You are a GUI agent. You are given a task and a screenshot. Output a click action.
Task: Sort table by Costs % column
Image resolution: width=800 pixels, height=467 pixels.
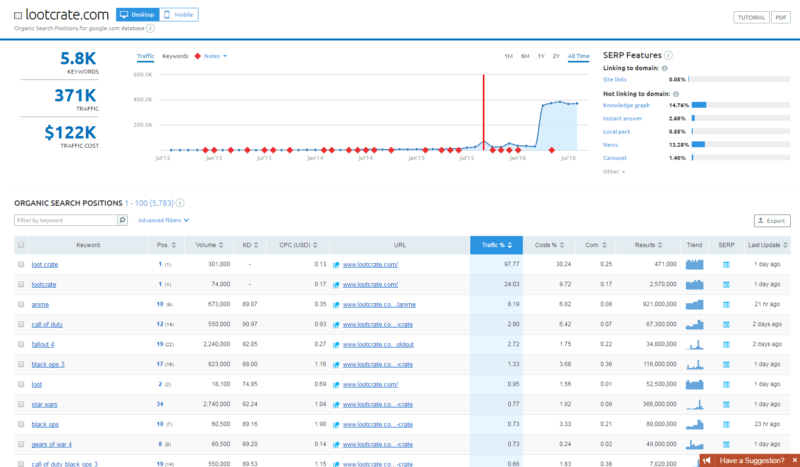549,245
